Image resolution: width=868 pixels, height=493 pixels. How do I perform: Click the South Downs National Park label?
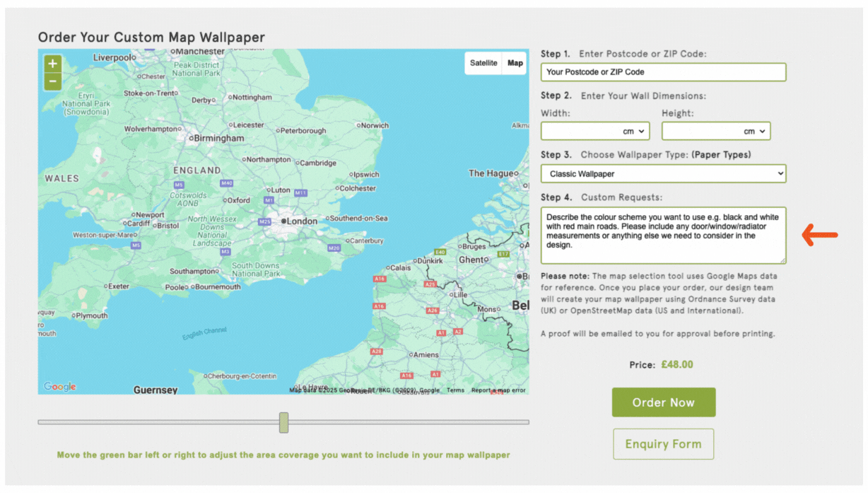256,269
